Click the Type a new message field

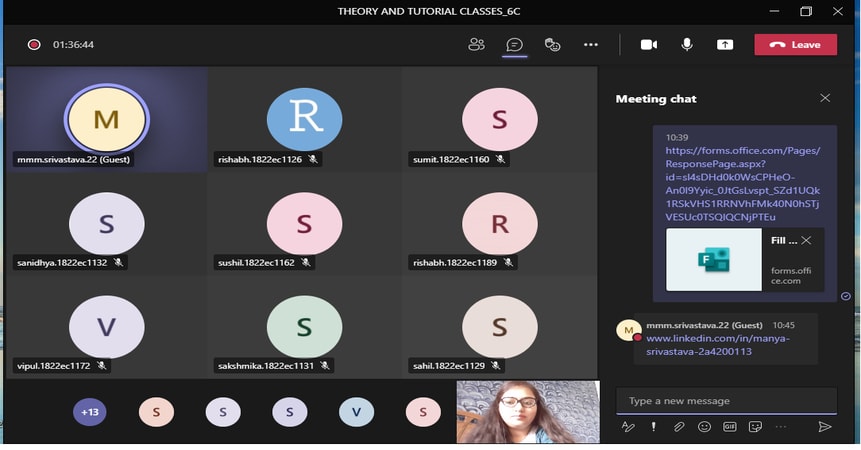[725, 401]
